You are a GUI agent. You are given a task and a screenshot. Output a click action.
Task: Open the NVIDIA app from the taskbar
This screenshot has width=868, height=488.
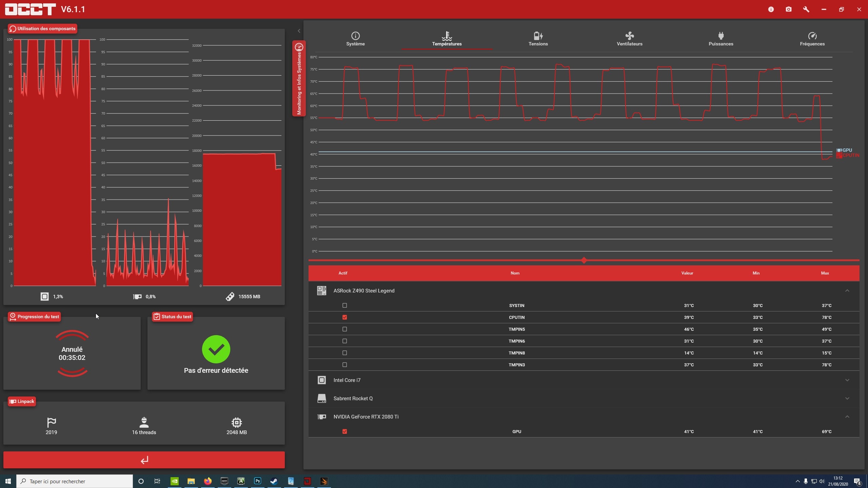tap(174, 481)
